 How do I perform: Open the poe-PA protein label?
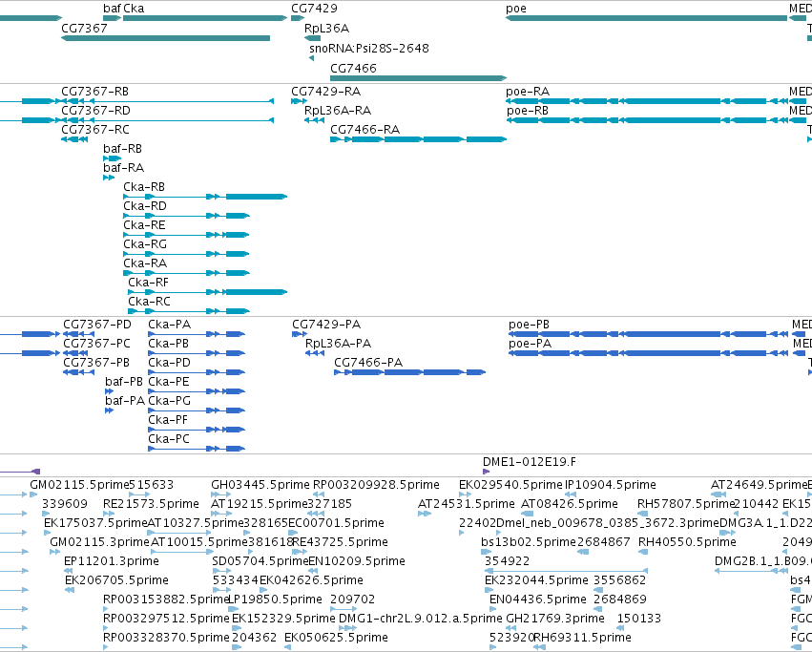(x=530, y=344)
